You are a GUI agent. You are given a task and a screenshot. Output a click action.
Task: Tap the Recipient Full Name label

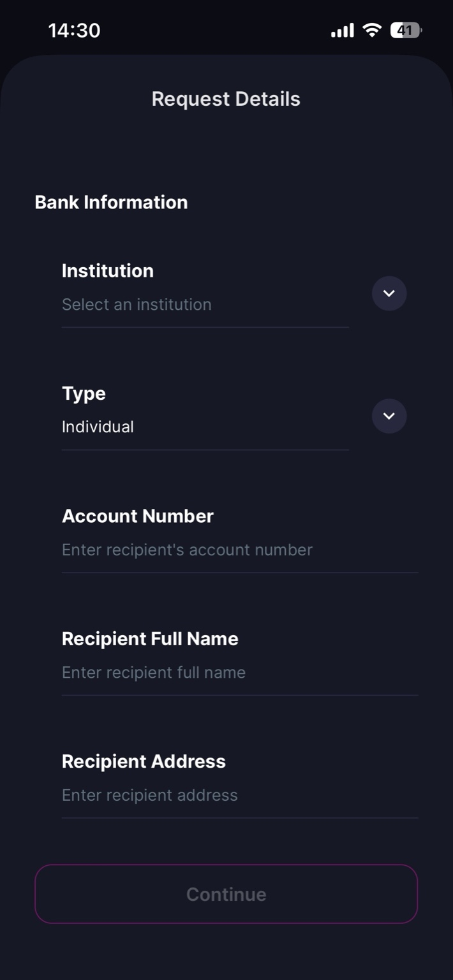(150, 639)
